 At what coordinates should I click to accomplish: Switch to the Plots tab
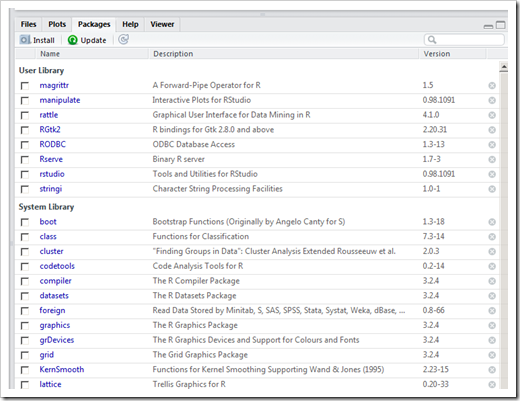tap(57, 24)
